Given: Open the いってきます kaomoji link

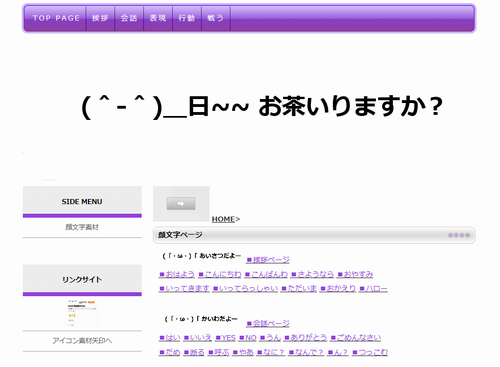Looking at the screenshot, I should point(184,288).
